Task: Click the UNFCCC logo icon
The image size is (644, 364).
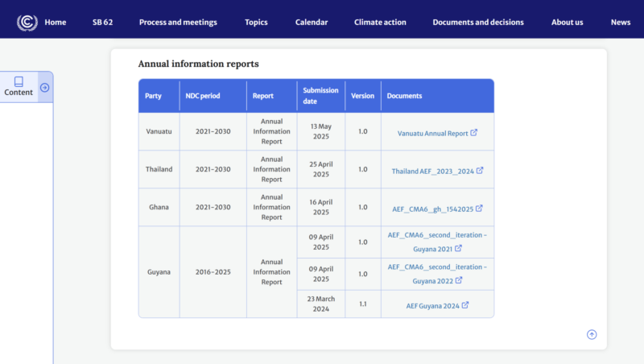Action: pos(27,22)
